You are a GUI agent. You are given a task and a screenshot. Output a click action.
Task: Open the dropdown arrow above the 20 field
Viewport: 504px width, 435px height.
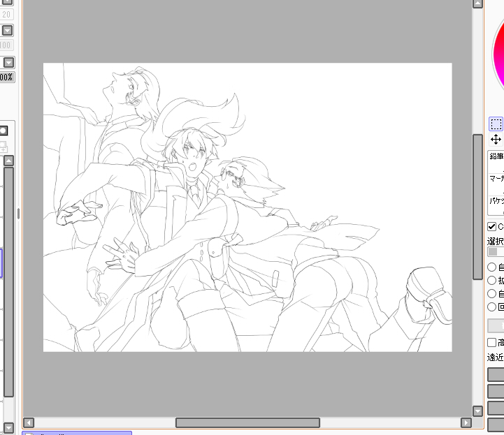tap(7, 2)
